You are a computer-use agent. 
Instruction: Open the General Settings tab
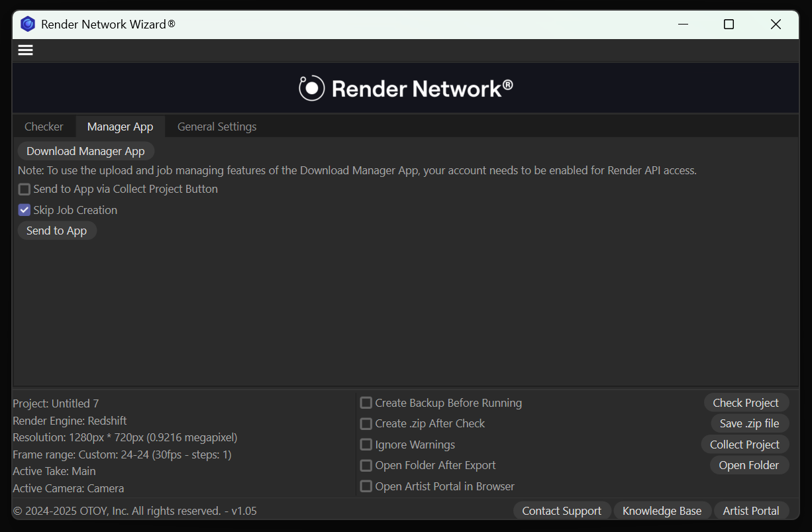click(x=217, y=127)
